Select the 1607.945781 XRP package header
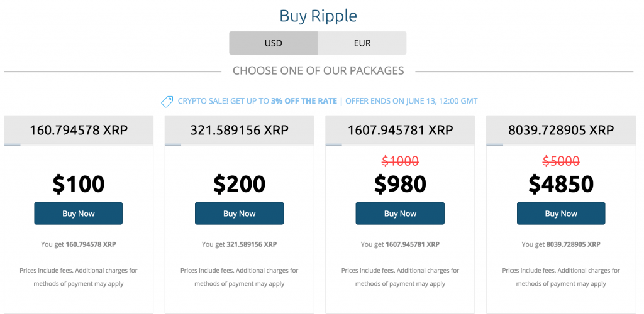Viewport: 644px width, 314px height. pos(400,131)
